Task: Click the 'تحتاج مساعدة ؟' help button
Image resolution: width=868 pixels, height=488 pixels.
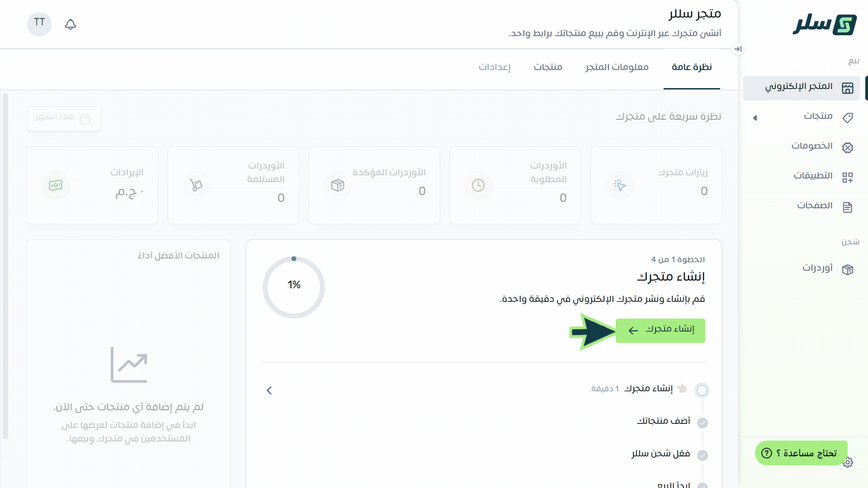Action: (x=801, y=453)
